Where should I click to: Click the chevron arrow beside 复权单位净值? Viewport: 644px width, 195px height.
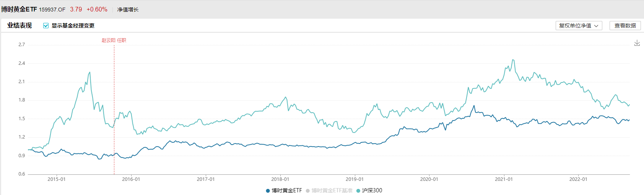coord(596,26)
